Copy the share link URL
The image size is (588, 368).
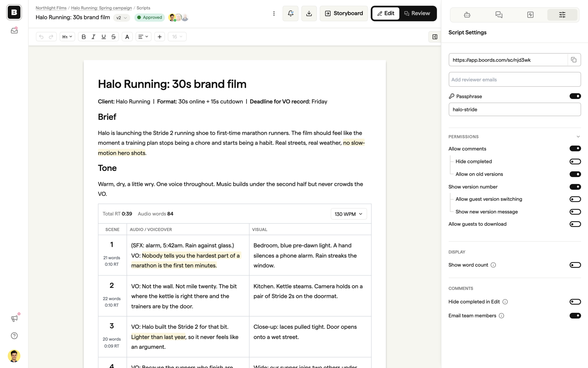pos(573,60)
